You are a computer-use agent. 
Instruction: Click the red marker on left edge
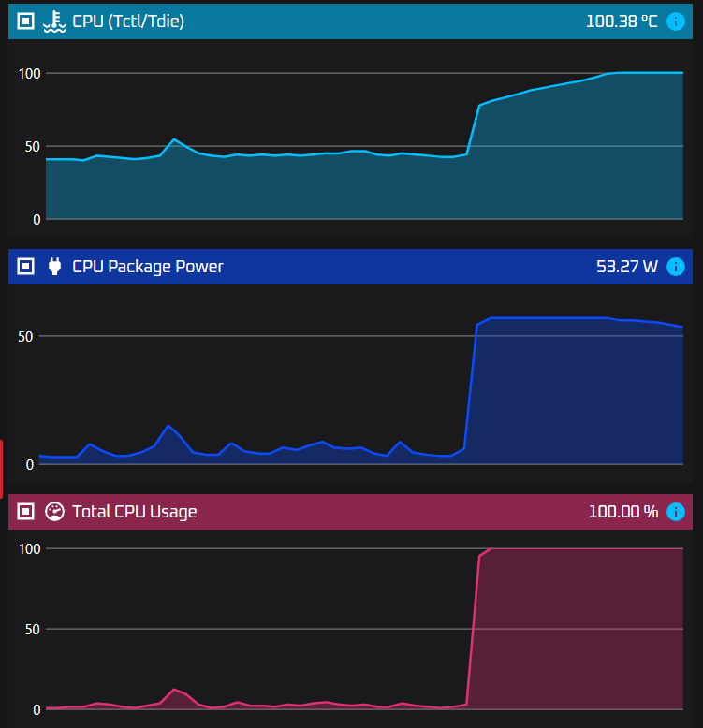click(2, 468)
